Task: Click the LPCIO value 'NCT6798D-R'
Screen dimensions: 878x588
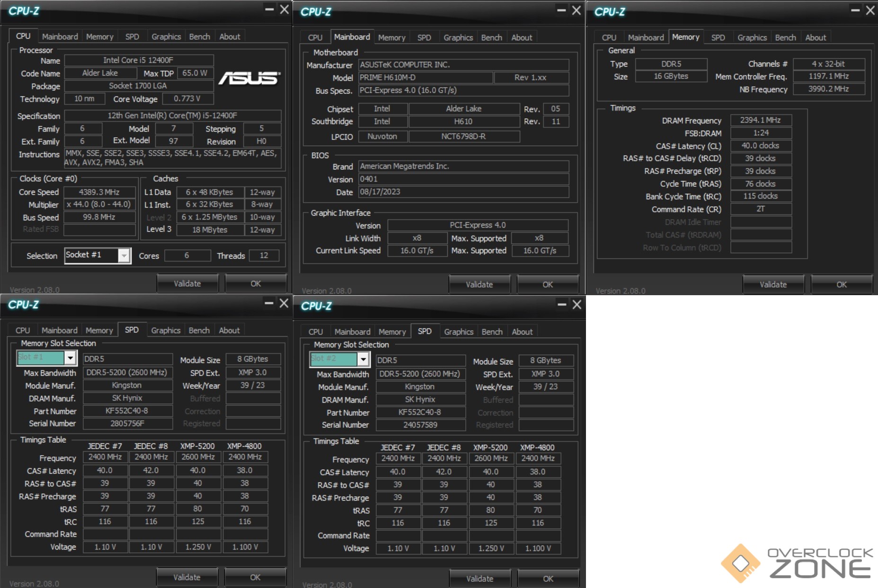Action: pos(464,136)
